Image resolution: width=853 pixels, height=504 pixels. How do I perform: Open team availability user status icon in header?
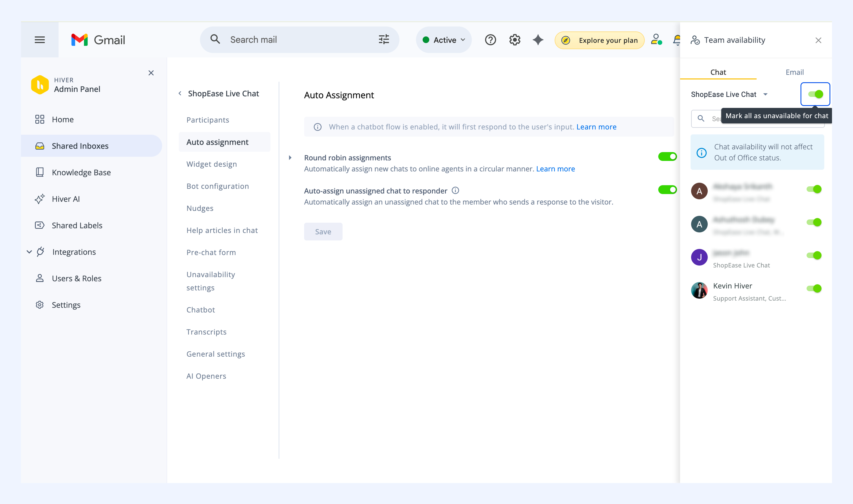coord(656,39)
